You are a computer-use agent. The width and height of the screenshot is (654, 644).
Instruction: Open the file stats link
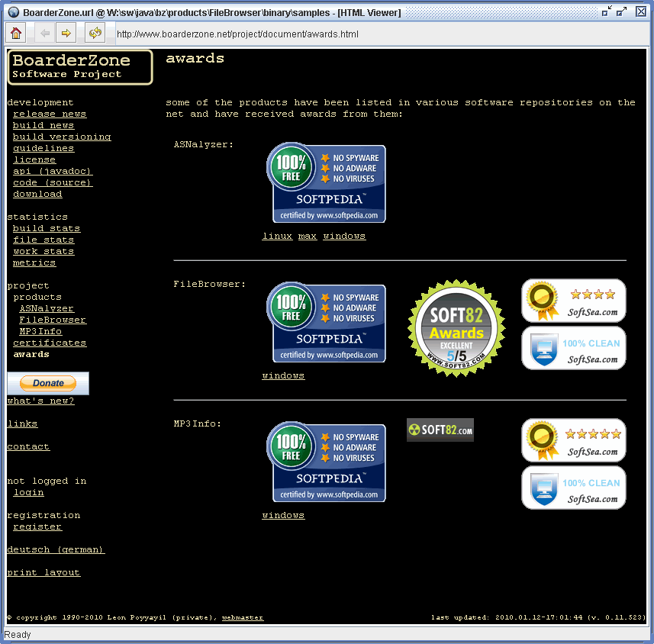[x=43, y=240]
